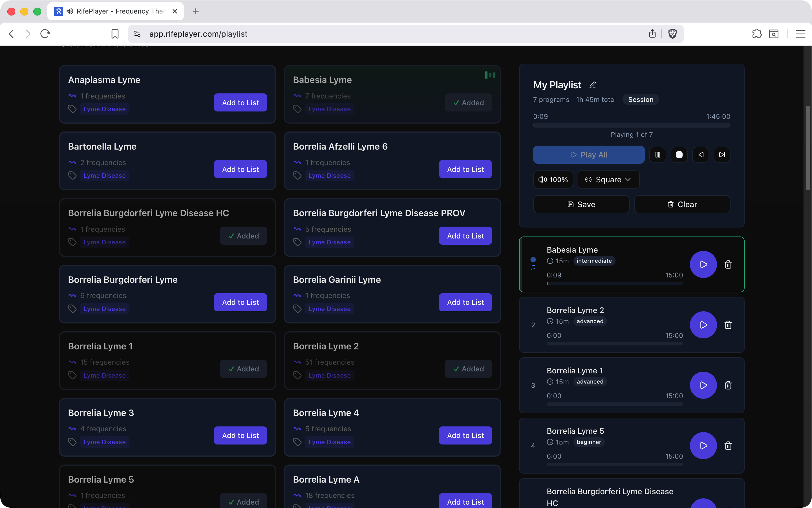The width and height of the screenshot is (812, 508).
Task: Go forward in browser history
Action: (28, 34)
